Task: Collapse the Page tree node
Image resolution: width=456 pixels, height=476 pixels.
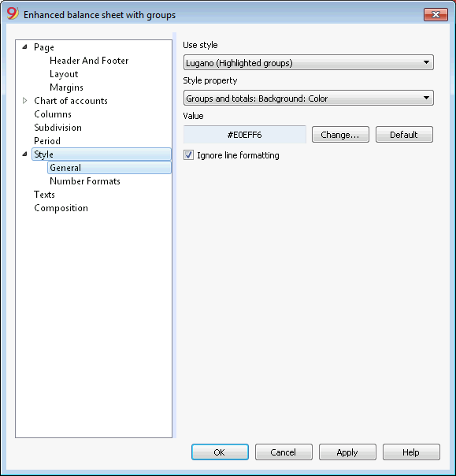Action: (25, 47)
